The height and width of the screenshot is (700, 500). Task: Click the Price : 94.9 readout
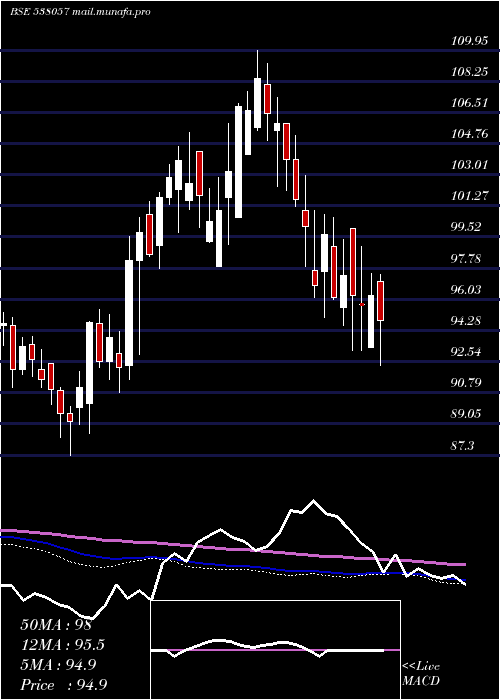point(63,685)
